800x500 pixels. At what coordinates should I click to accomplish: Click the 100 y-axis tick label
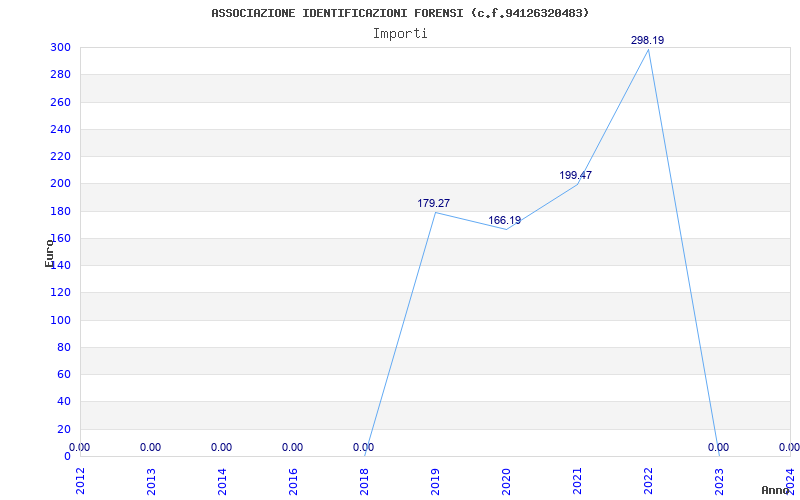[x=60, y=320]
